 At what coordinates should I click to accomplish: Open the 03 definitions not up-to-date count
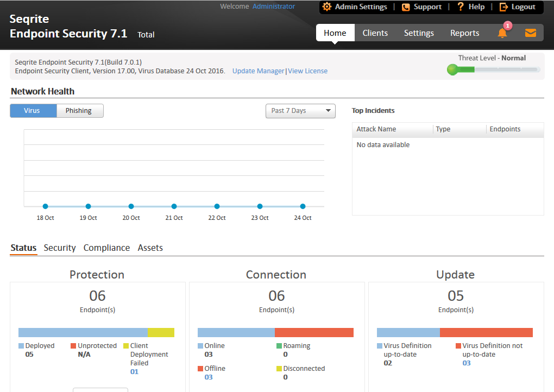[467, 363]
